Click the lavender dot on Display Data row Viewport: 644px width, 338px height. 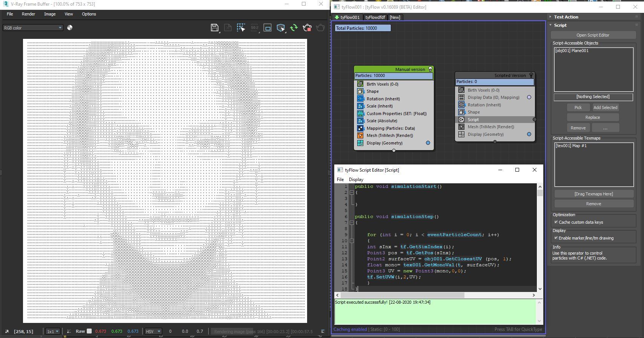[529, 97]
